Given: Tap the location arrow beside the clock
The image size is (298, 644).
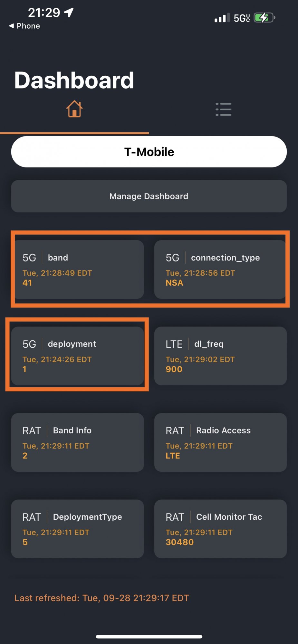Looking at the screenshot, I should point(69,13).
